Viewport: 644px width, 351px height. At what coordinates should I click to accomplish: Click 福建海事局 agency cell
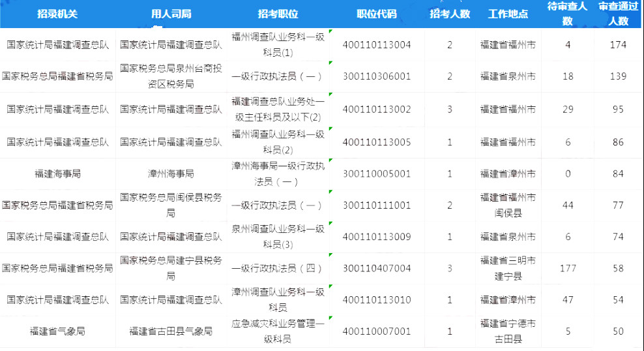coord(57,174)
